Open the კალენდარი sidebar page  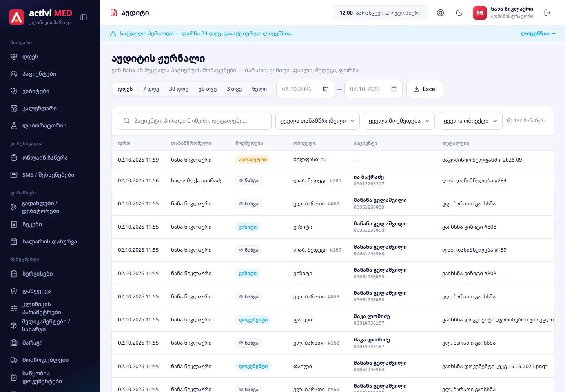click(x=50, y=109)
